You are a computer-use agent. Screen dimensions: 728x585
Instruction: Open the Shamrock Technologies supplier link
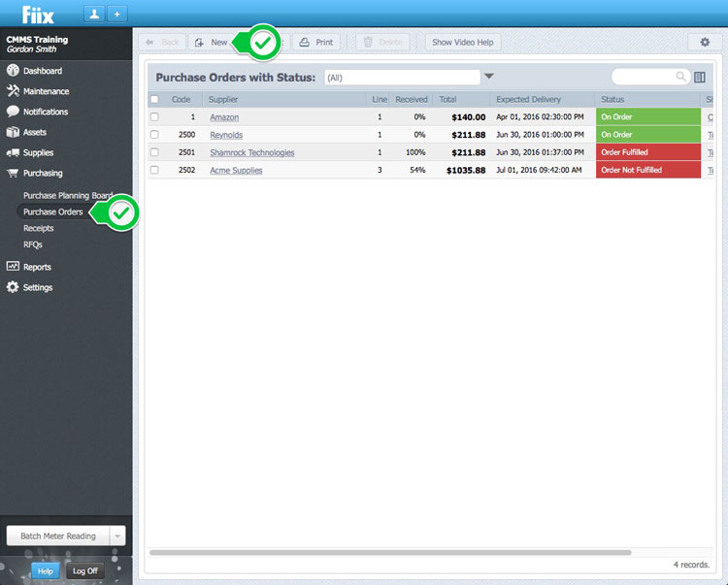point(252,152)
